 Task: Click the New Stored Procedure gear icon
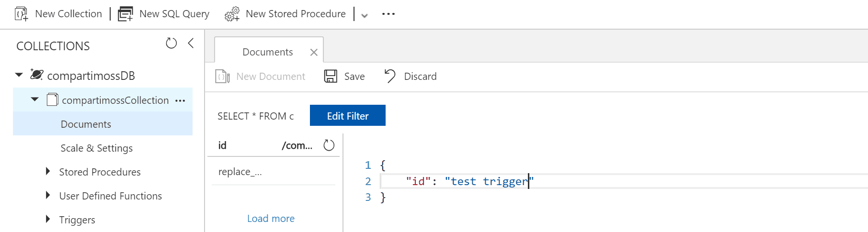(232, 14)
